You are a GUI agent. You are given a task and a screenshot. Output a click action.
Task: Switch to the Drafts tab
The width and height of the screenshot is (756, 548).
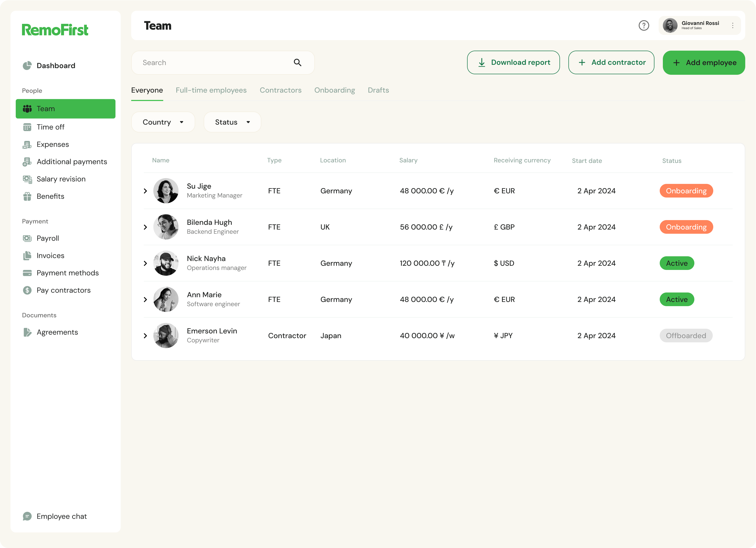tap(378, 90)
